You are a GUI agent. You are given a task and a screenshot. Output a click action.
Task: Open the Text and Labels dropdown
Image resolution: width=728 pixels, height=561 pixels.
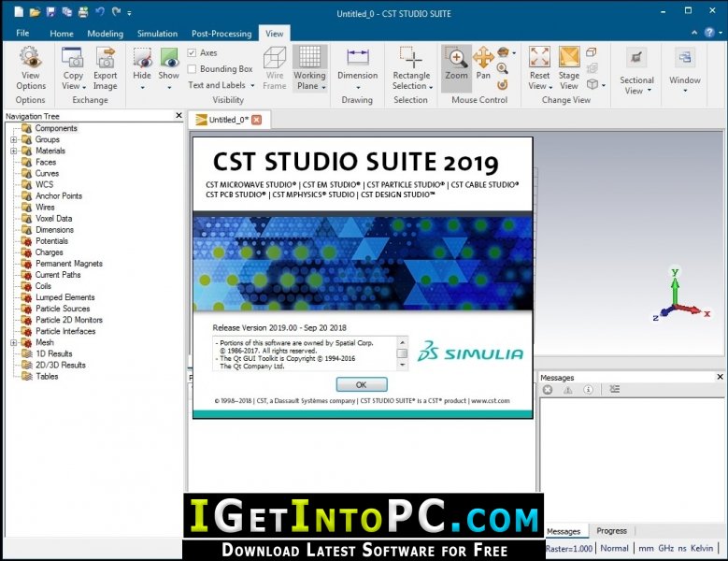pos(221,85)
